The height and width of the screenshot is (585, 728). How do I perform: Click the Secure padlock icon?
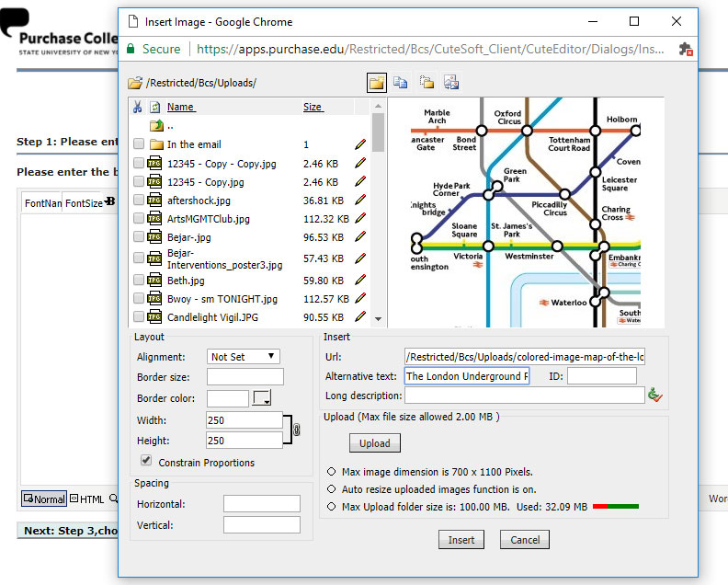tap(131, 49)
